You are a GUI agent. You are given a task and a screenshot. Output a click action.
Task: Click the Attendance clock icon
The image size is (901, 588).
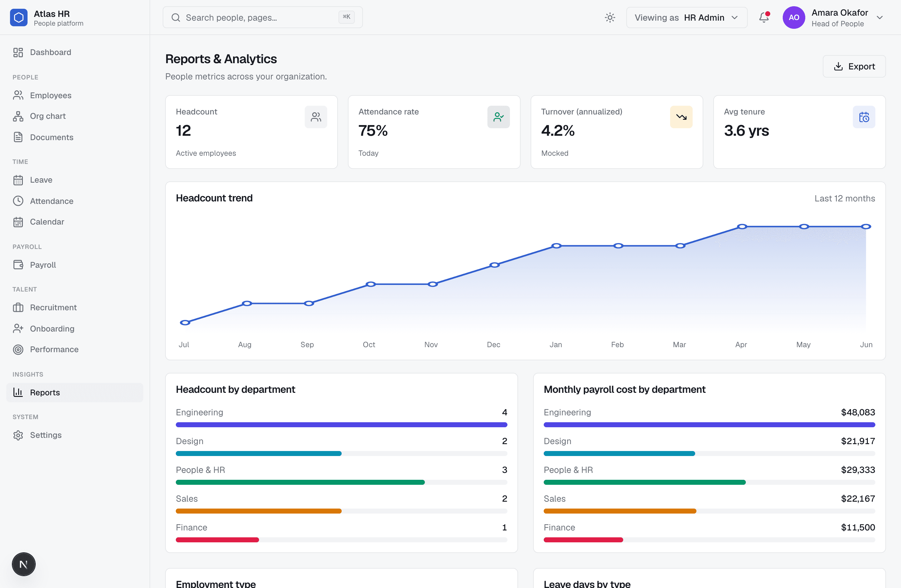click(x=18, y=201)
